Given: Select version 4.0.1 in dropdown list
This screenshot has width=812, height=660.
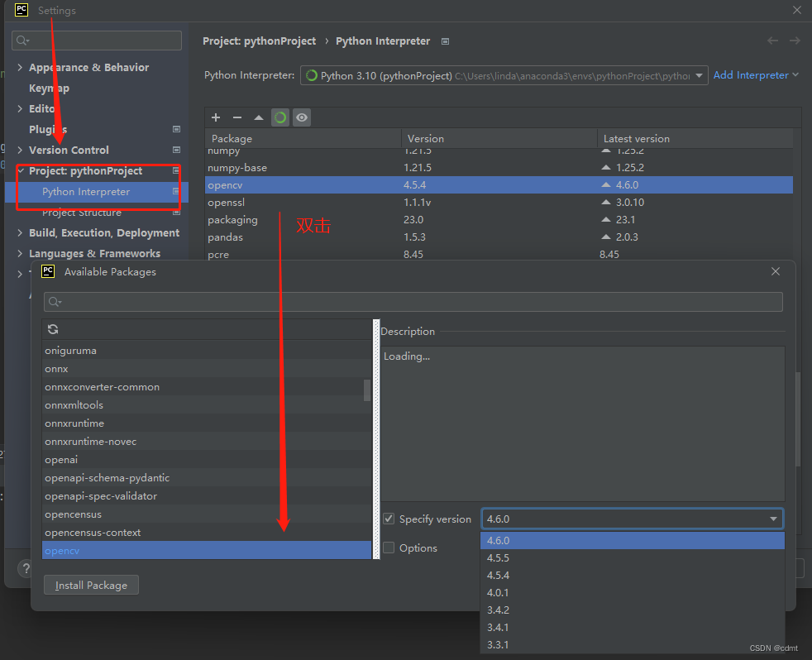Looking at the screenshot, I should point(633,593).
